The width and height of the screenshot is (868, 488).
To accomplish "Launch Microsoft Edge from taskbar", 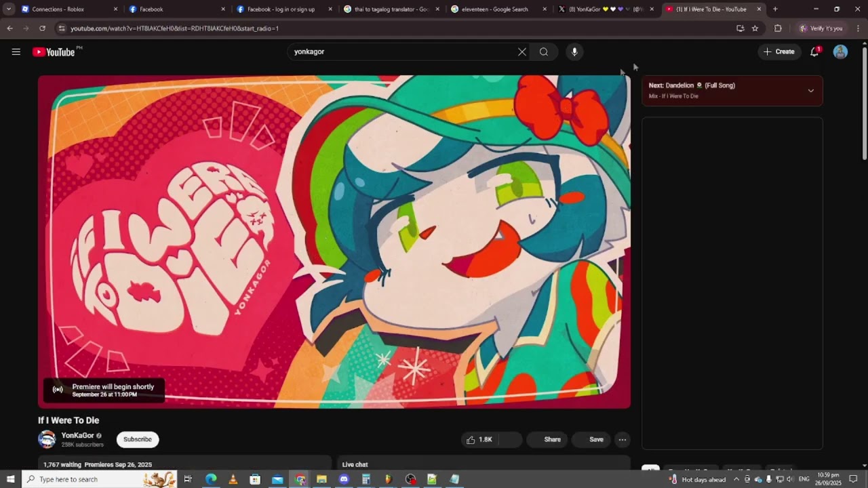I will (211, 479).
